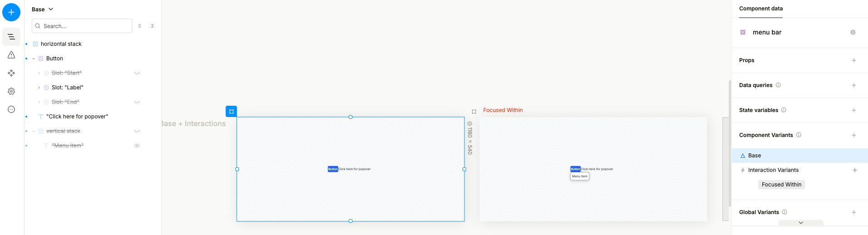868x235 pixels.
Task: Click the blue plus insert button
Action: (x=11, y=12)
